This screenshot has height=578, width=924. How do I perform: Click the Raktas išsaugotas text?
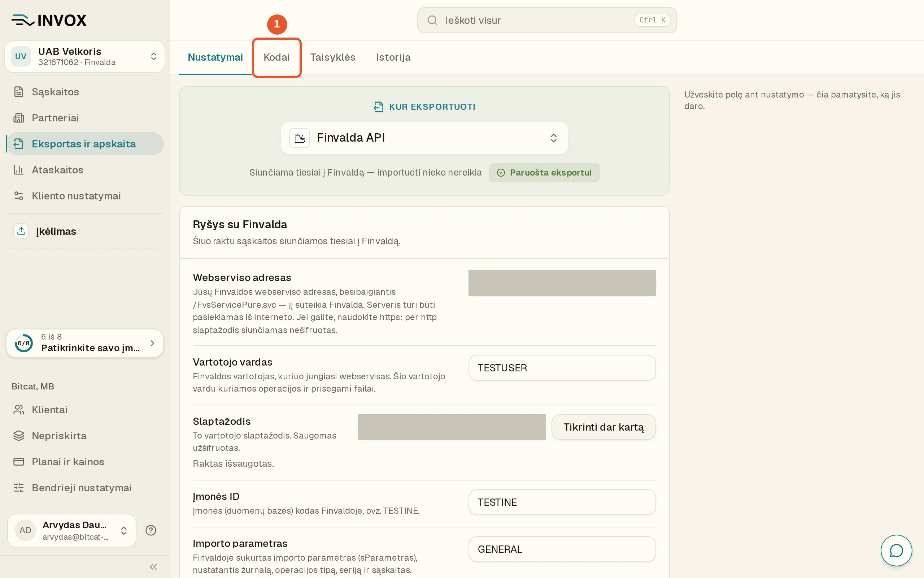point(233,464)
